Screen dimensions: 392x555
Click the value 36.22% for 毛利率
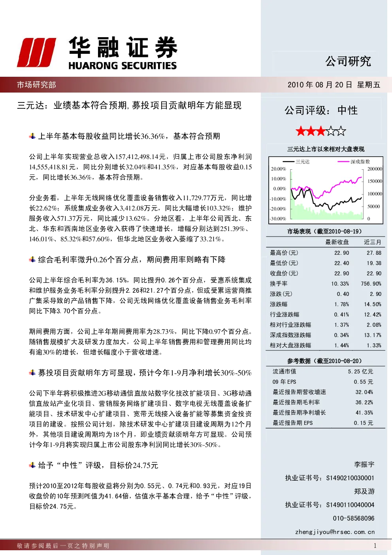pos(364,402)
